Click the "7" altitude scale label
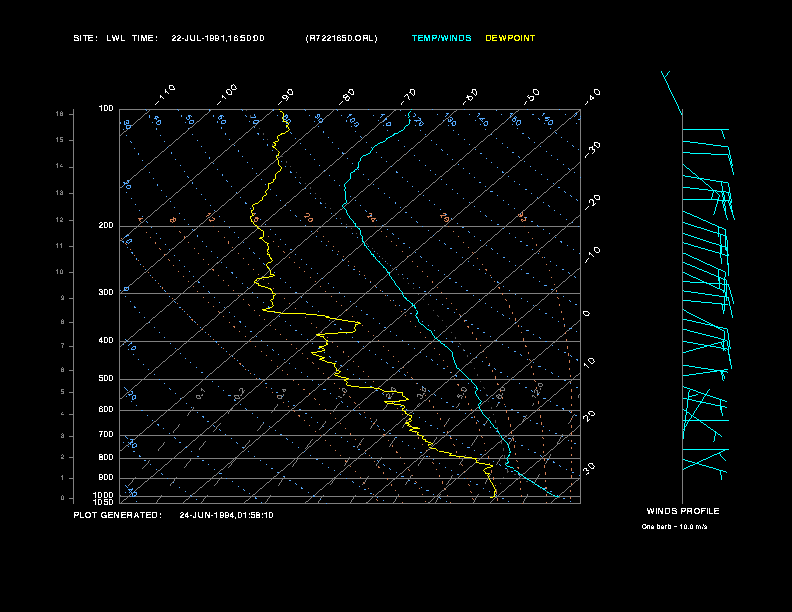The image size is (792, 612). tap(63, 346)
